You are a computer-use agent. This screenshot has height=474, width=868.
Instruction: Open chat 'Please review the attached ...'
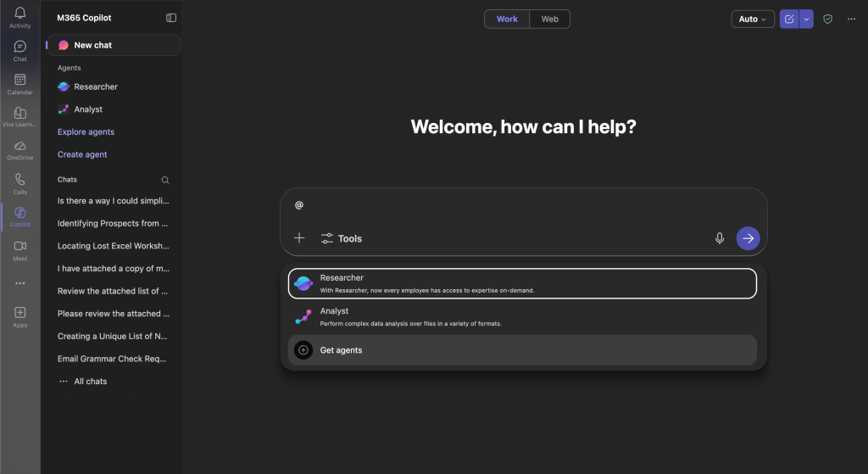(114, 314)
